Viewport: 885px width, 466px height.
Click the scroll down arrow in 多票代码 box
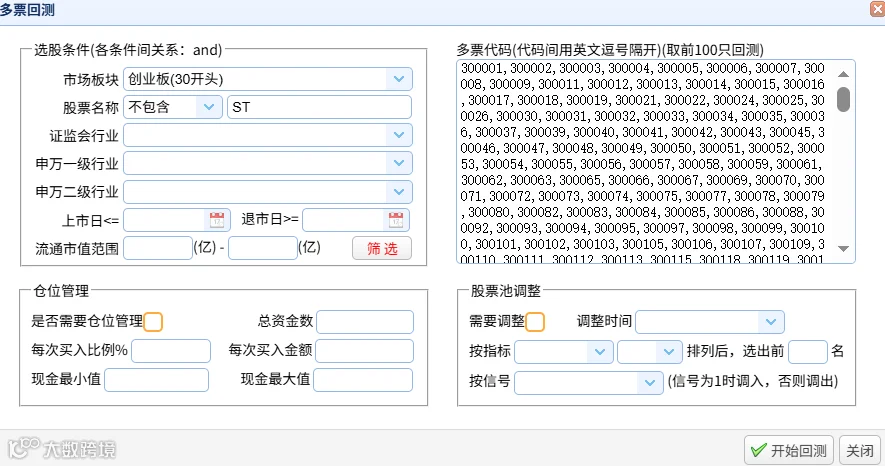[843, 249]
